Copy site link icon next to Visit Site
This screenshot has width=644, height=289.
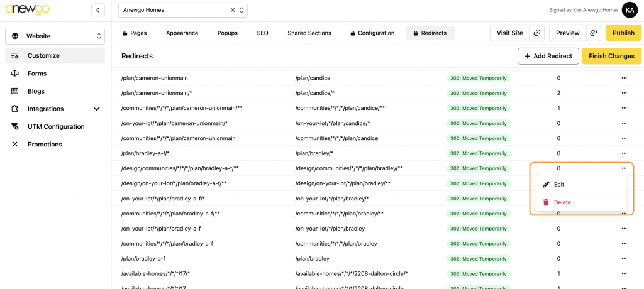[536, 33]
